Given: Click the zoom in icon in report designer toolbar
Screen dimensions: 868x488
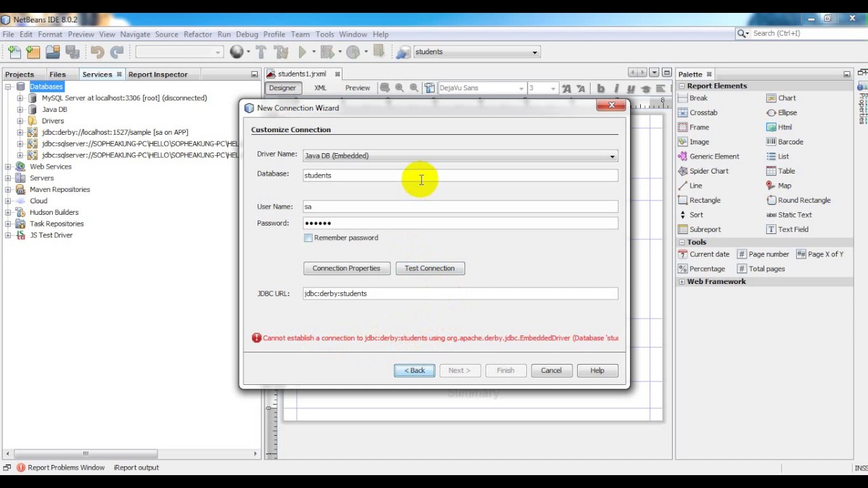Looking at the screenshot, I should tap(399, 88).
